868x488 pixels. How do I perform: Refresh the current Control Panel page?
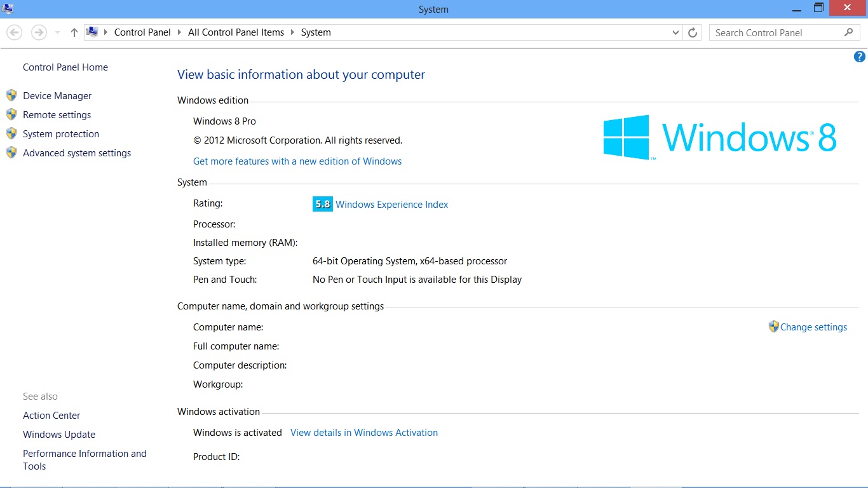[x=692, y=32]
